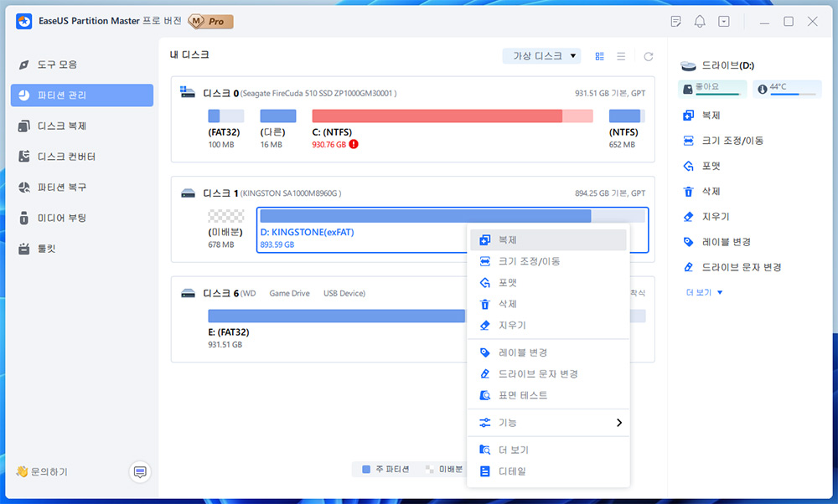Refresh the disk list
Screen dimensions: 838x504
tap(649, 57)
